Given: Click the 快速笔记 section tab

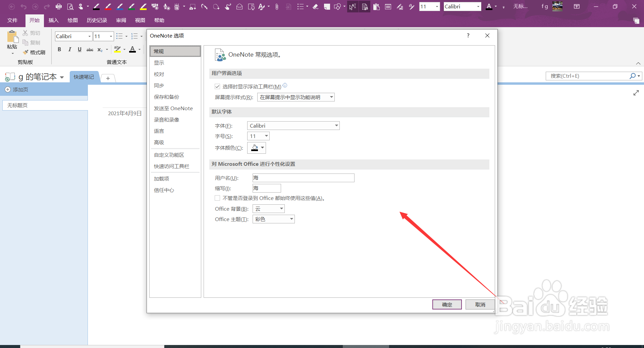Looking at the screenshot, I should point(84,77).
